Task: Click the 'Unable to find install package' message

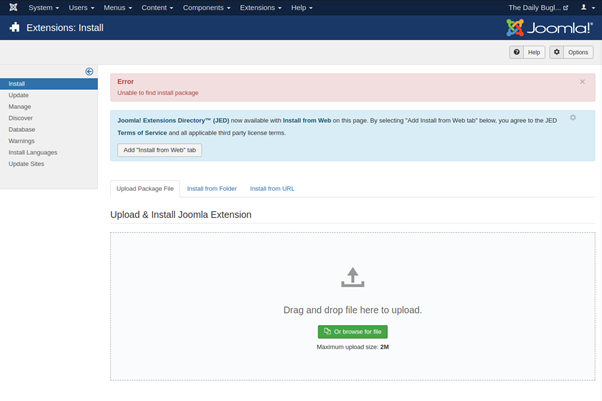Action: [158, 93]
